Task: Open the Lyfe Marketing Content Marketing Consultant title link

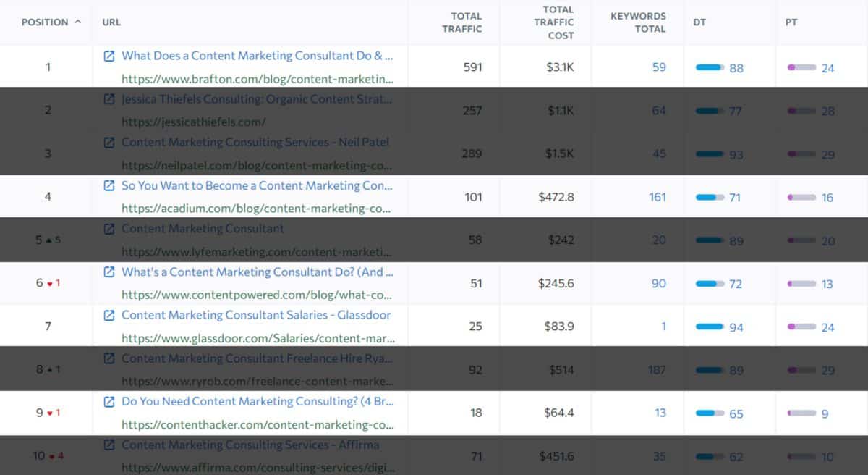Action: click(203, 228)
